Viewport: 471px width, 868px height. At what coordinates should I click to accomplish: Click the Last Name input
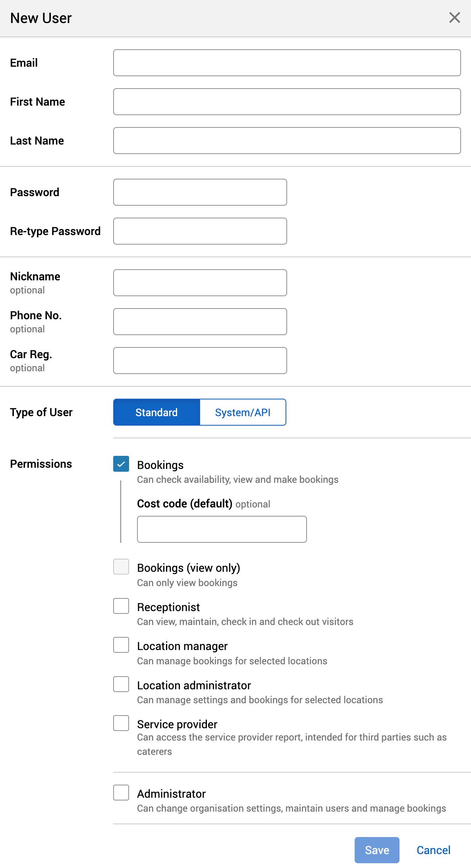[287, 141]
